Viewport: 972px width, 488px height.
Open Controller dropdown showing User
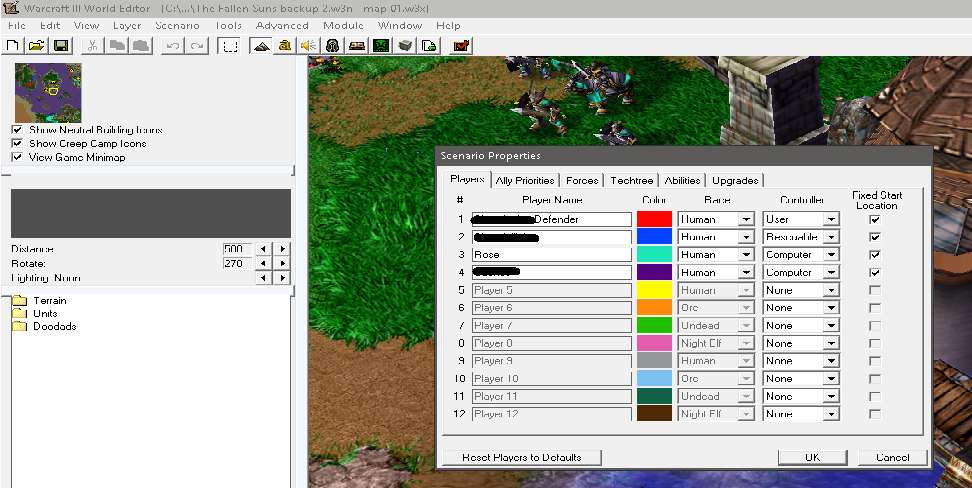pos(831,220)
